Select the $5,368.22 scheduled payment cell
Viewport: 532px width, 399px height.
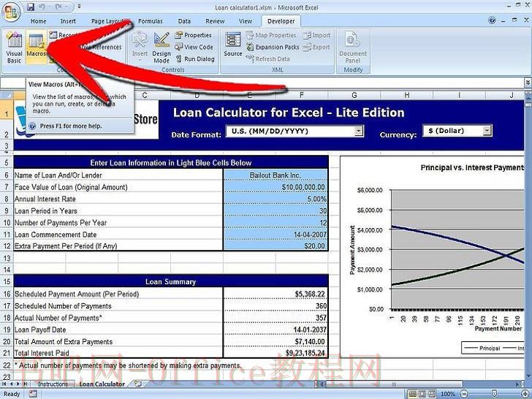(x=275, y=294)
